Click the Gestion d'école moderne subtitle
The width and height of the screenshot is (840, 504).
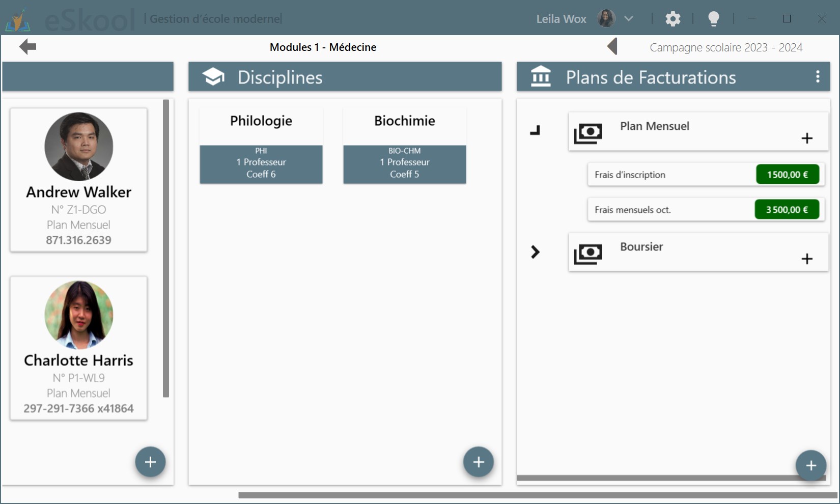pyautogui.click(x=215, y=19)
